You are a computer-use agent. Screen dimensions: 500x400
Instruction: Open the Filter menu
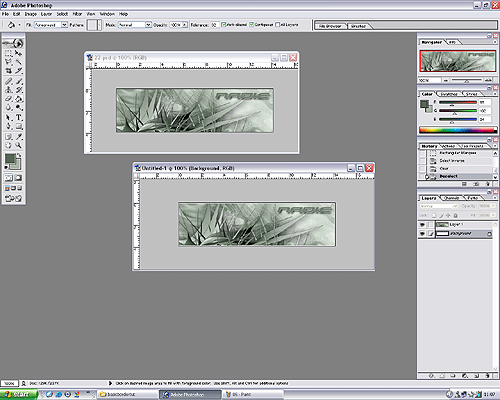coord(77,14)
